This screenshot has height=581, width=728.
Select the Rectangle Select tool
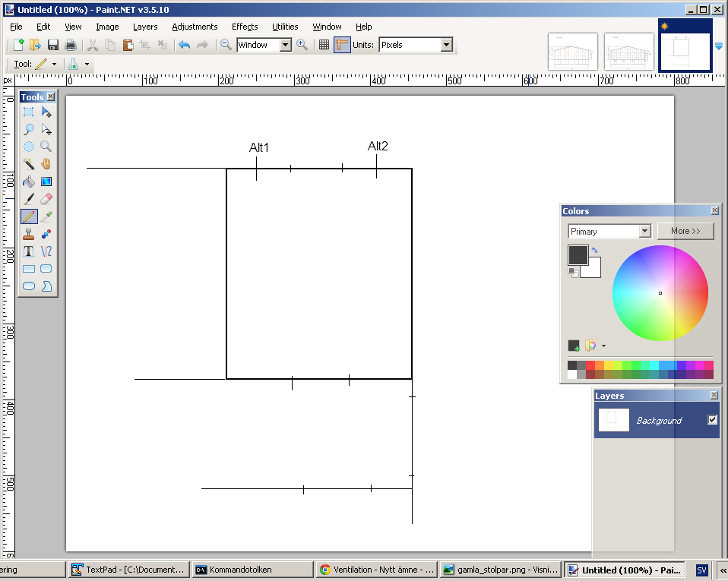29,112
